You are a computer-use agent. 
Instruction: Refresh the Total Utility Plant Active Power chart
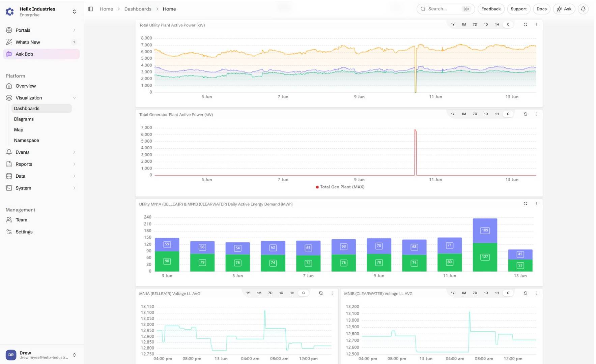[x=526, y=25]
